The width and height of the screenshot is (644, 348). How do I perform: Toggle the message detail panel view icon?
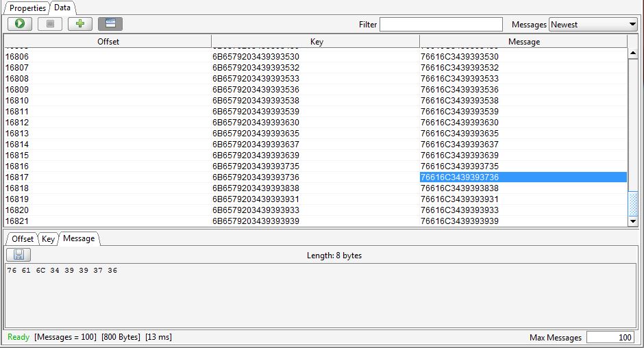click(110, 24)
